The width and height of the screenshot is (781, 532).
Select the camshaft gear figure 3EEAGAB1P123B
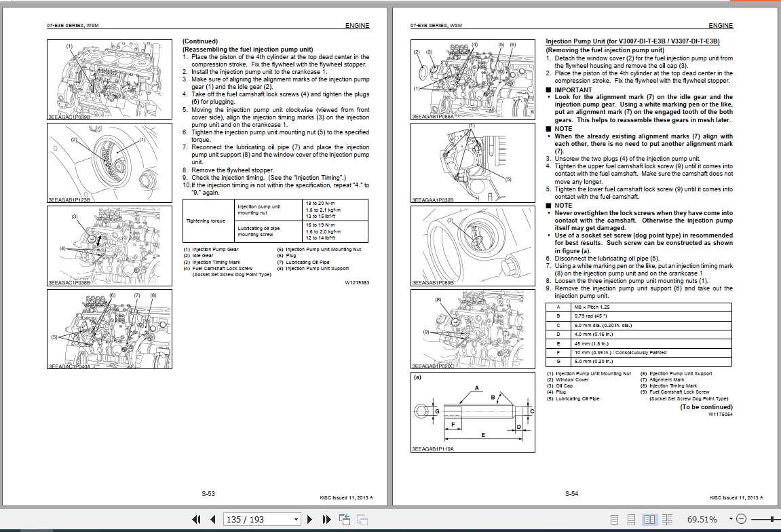tap(109, 163)
